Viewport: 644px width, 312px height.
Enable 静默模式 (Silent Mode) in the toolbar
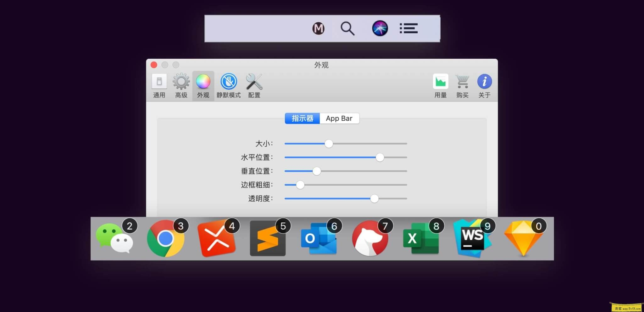pos(229,81)
